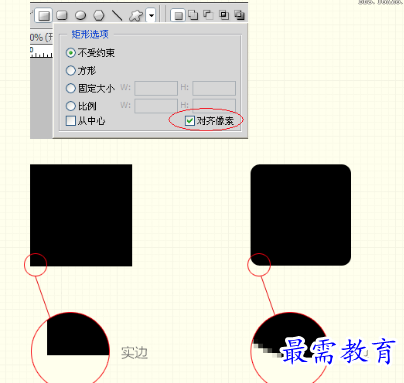Viewport: 404px width, 383px height.
Task: Click the 比例 W input field
Action: click(156, 106)
